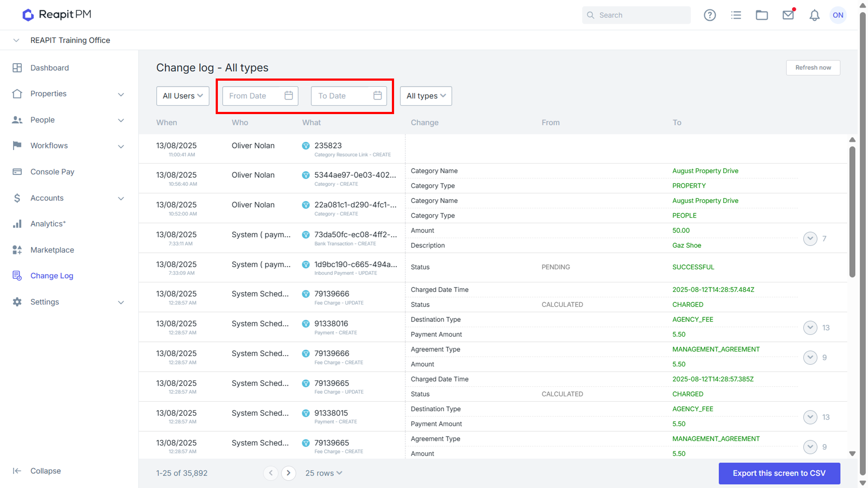Change the 25 rows per page dropdown

pyautogui.click(x=324, y=473)
